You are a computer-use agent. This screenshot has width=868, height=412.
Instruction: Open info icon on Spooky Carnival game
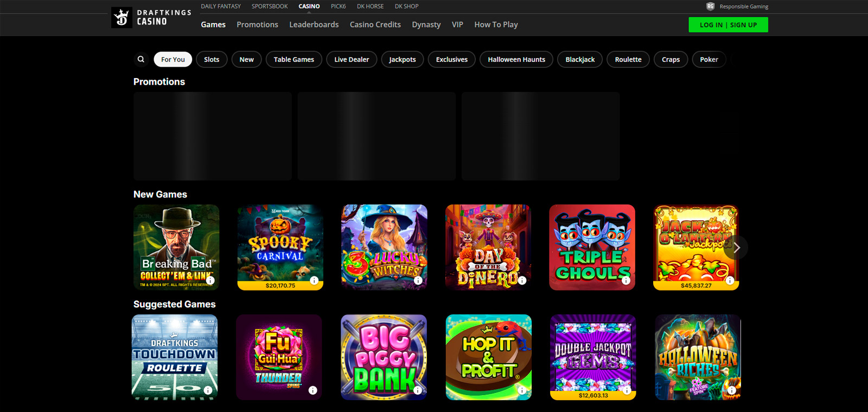coord(314,280)
